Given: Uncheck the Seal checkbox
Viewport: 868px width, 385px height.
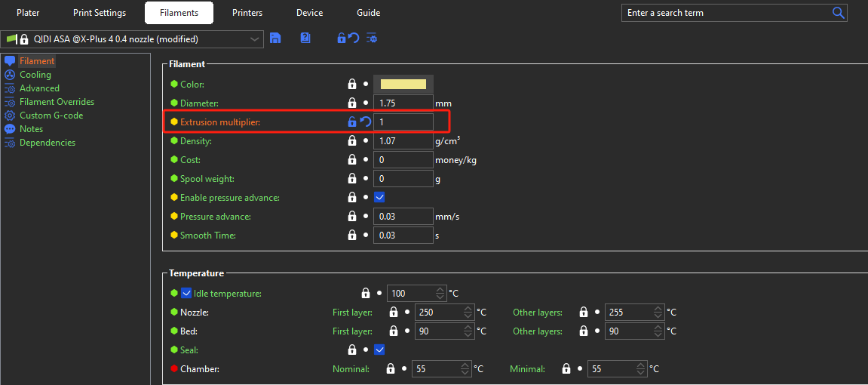Looking at the screenshot, I should tap(379, 350).
